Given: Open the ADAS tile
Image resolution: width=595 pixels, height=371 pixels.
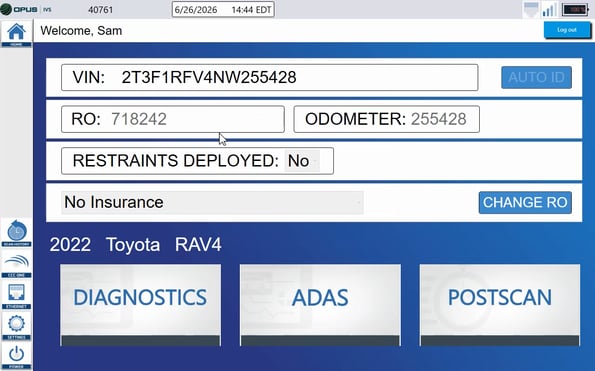Looking at the screenshot, I should click(320, 305).
